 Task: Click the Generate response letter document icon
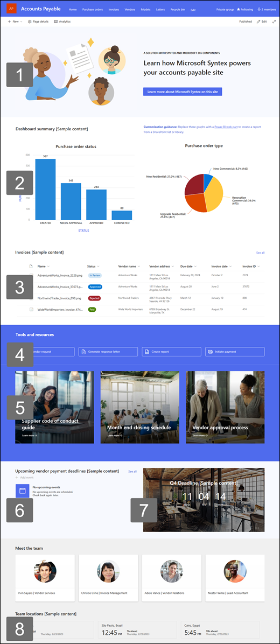coord(83,352)
